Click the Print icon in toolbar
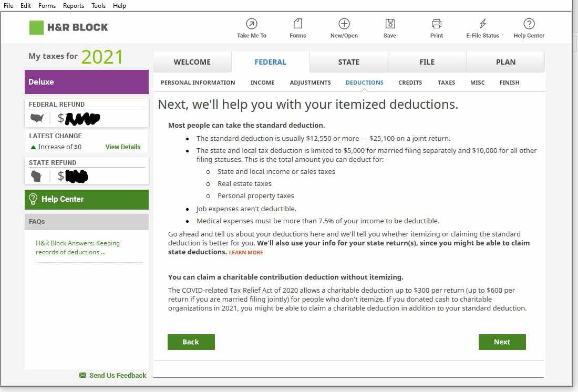 (437, 24)
